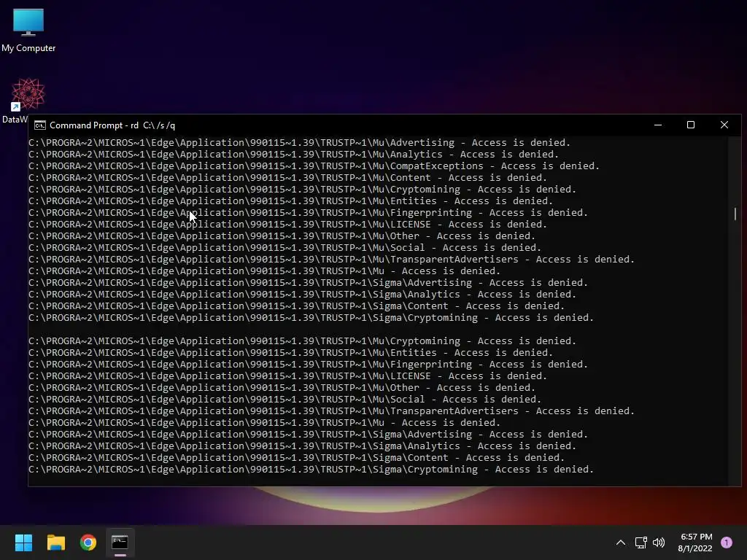
Task: Click the line ending 'Mu\Content - Access is denied.'
Action: coord(287,178)
